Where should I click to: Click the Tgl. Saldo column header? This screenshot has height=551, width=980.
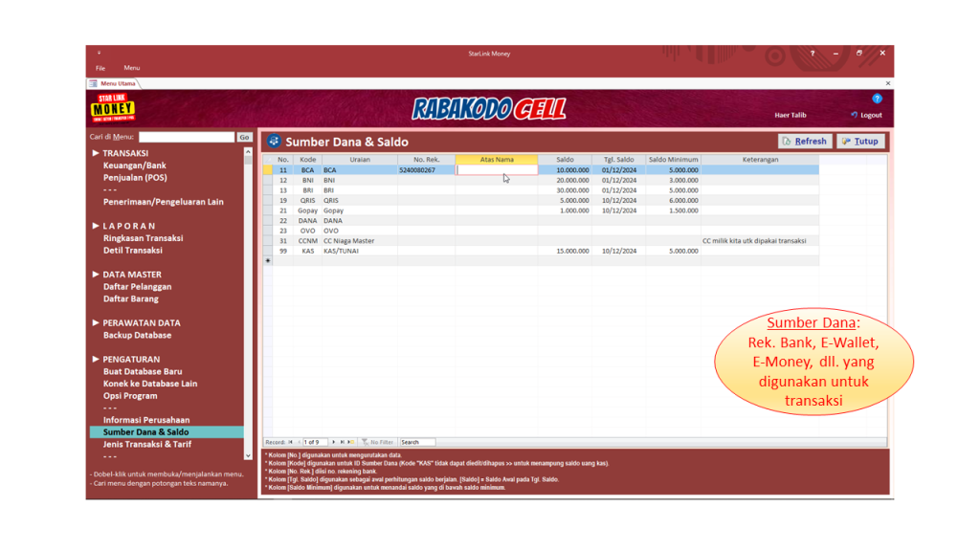click(x=619, y=160)
